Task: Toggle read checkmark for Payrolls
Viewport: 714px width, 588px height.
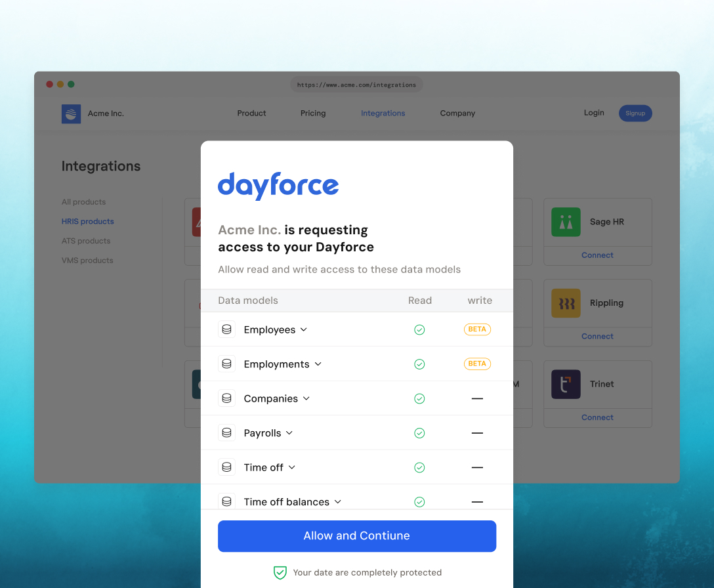Action: [x=419, y=433]
